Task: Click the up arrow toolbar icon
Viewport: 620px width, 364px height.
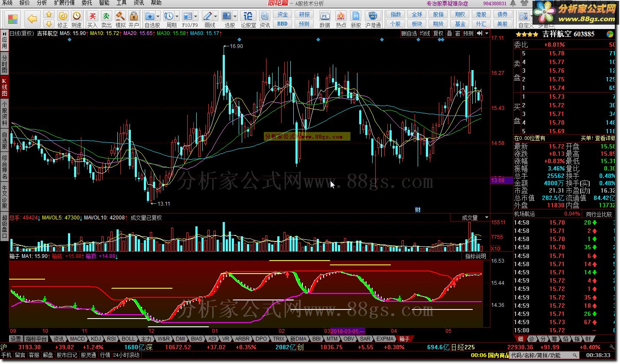Action: click(x=49, y=15)
